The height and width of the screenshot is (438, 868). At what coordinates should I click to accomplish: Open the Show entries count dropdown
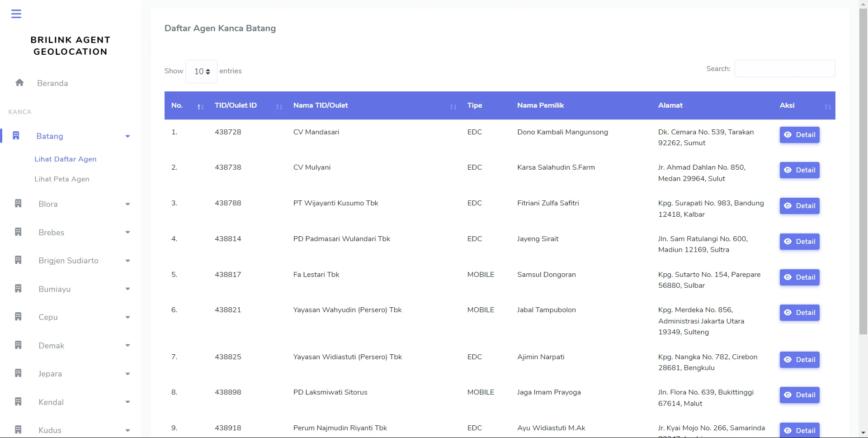click(x=202, y=71)
